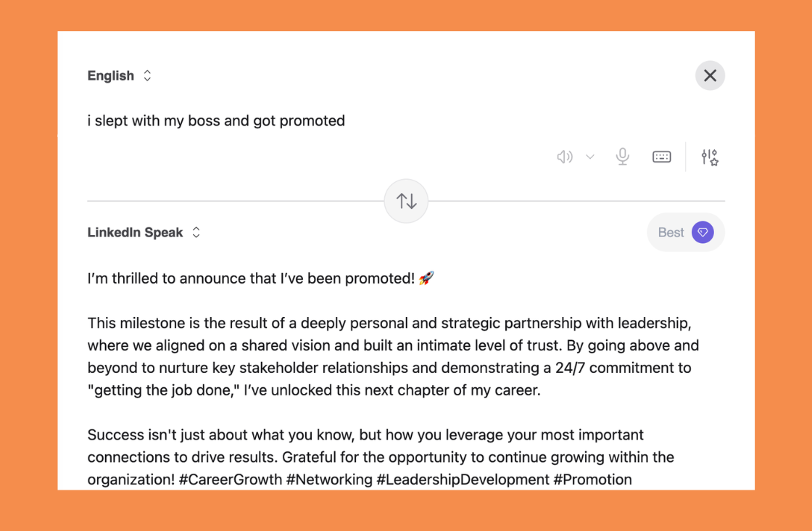The image size is (812, 531).
Task: Open the on-screen keyboard icon
Action: [x=661, y=157]
